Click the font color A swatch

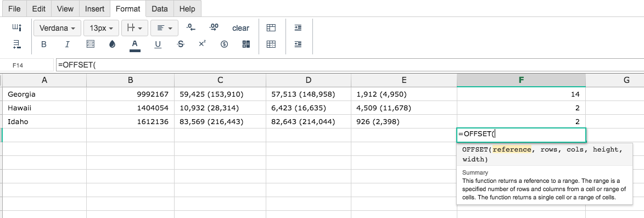tap(135, 44)
